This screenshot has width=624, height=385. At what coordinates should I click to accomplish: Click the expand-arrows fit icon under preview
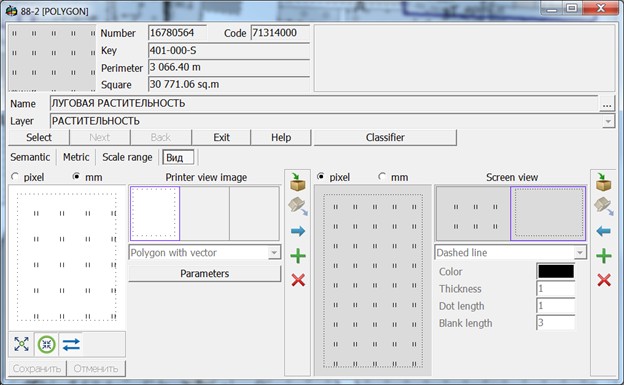(21, 344)
